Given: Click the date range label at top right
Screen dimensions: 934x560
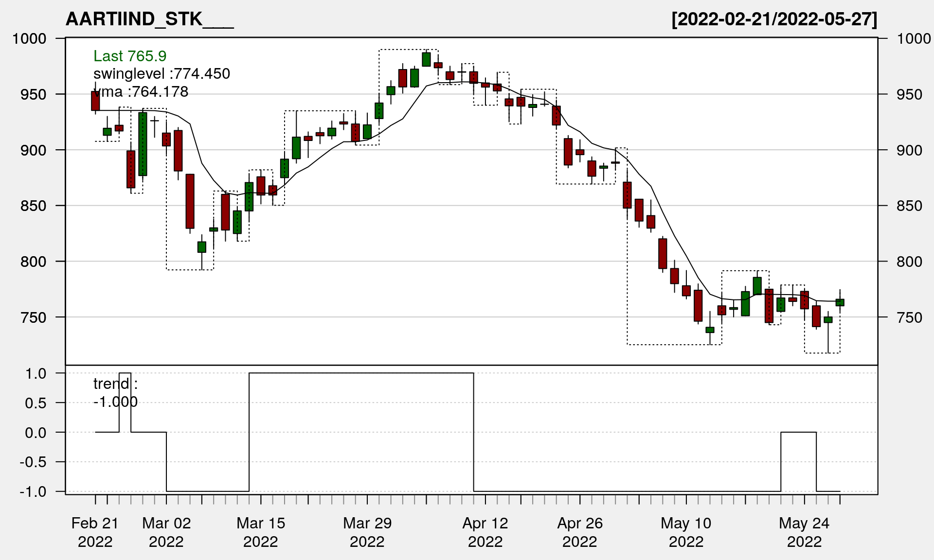Looking at the screenshot, I should [x=774, y=19].
